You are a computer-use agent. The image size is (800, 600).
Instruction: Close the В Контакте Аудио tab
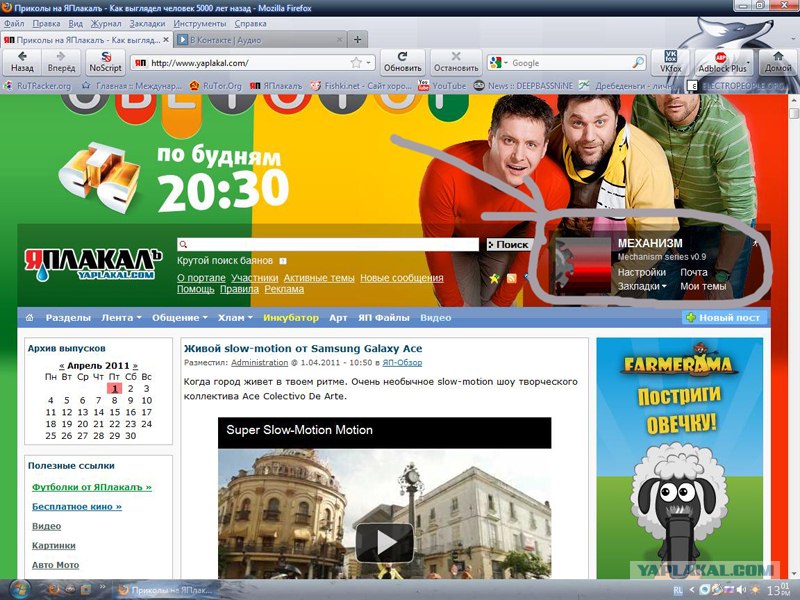340,39
